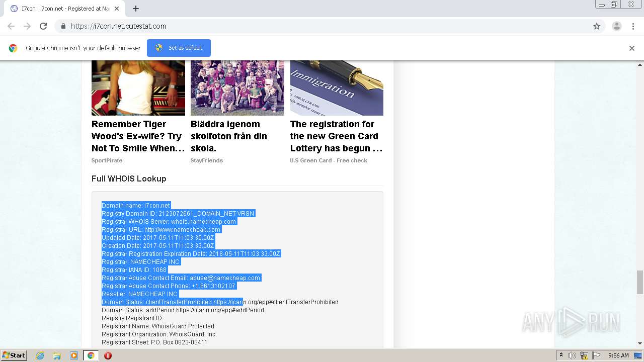Click Registrar Abuse Contact Phone line
This screenshot has height=362, width=644.
coord(169,286)
